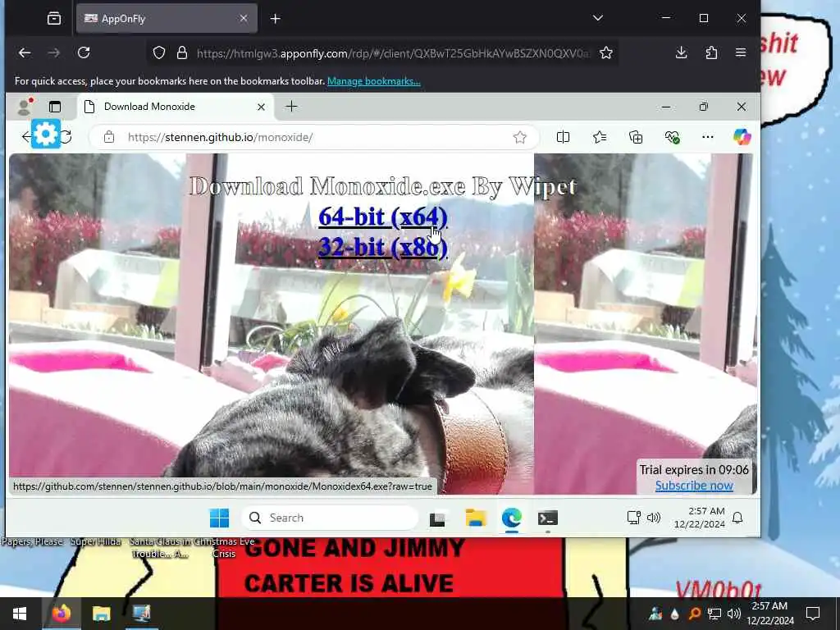840x630 pixels.
Task: Go back in Firefox
Action: 25,52
